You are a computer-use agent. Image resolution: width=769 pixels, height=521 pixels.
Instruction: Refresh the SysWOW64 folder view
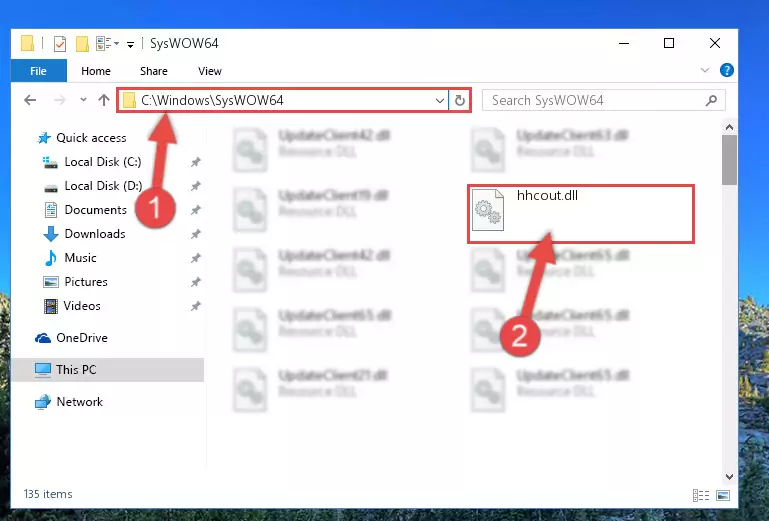460,101
